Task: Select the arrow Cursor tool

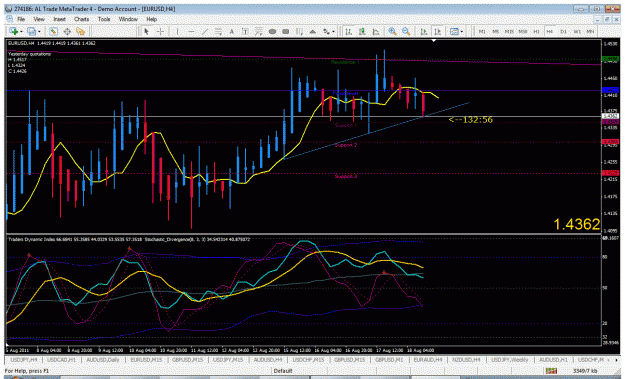Action: [x=146, y=31]
